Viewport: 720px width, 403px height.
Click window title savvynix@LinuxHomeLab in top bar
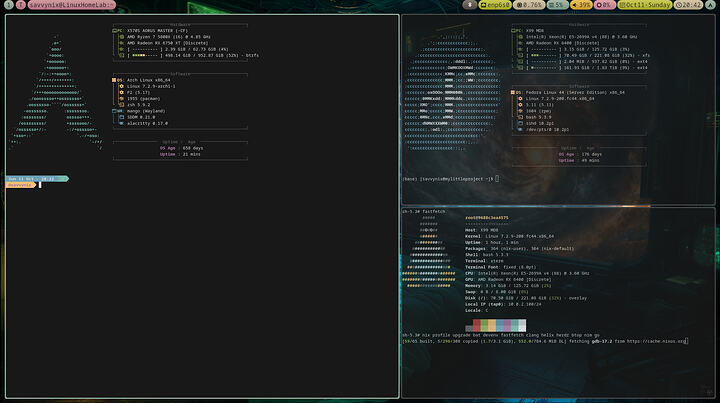tap(72, 5)
